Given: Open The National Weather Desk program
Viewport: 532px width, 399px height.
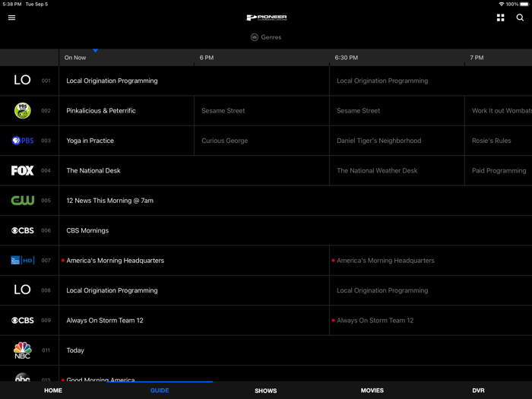Looking at the screenshot, I should pos(397,171).
